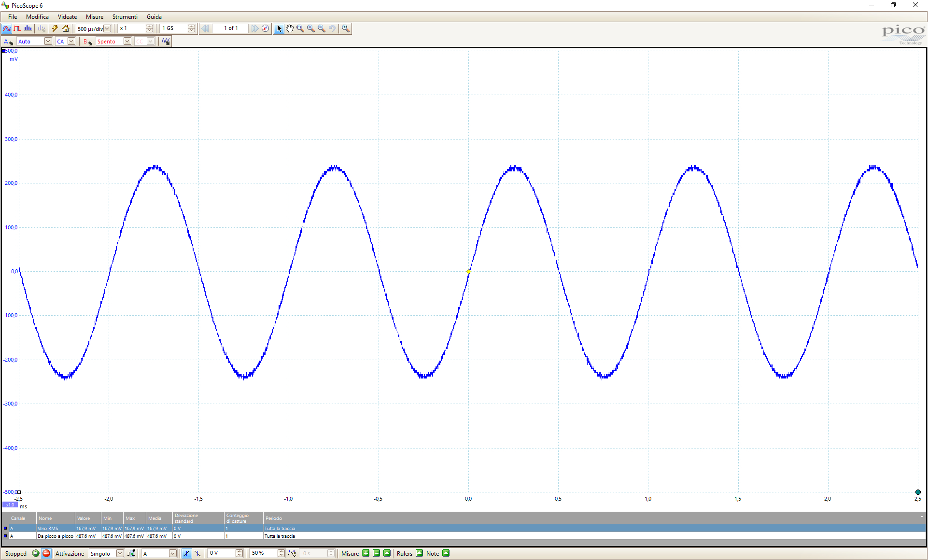Open the signal generator lightning icon
The image size is (928, 560).
pos(55,28)
